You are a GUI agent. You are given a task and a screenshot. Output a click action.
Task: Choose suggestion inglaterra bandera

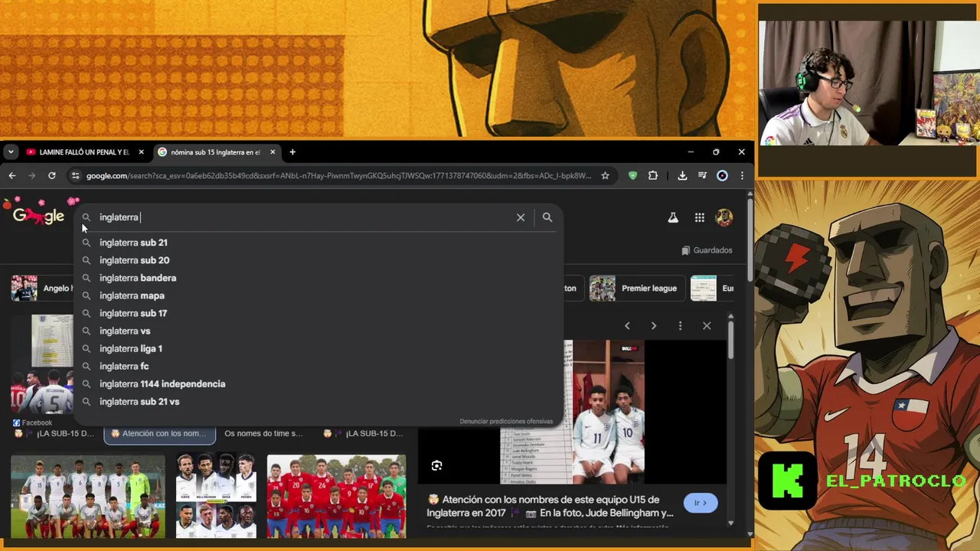[318, 278]
